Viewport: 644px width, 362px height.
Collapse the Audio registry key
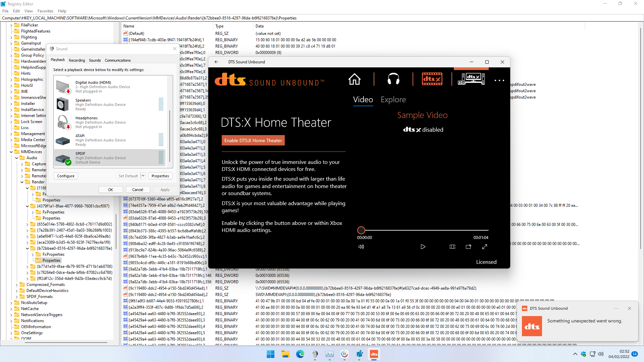[16, 158]
